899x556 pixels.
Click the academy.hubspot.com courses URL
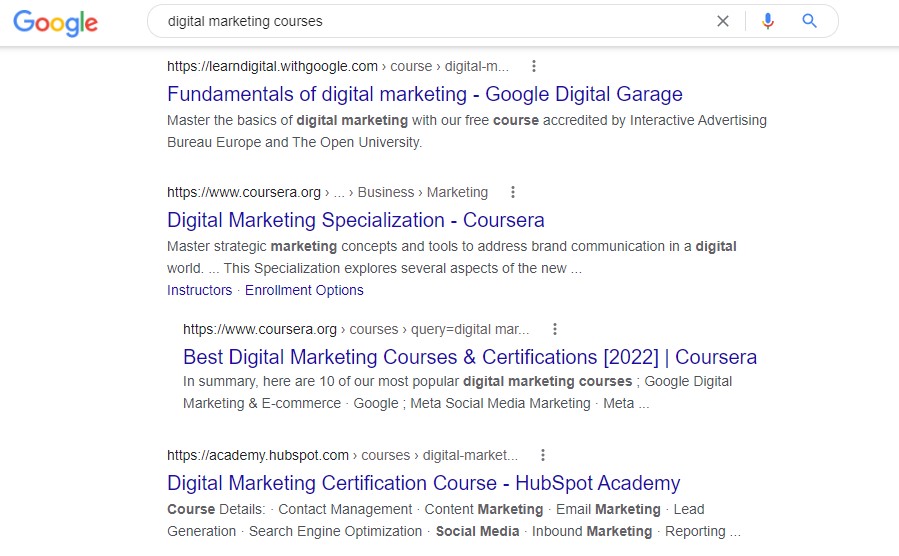click(x=342, y=456)
